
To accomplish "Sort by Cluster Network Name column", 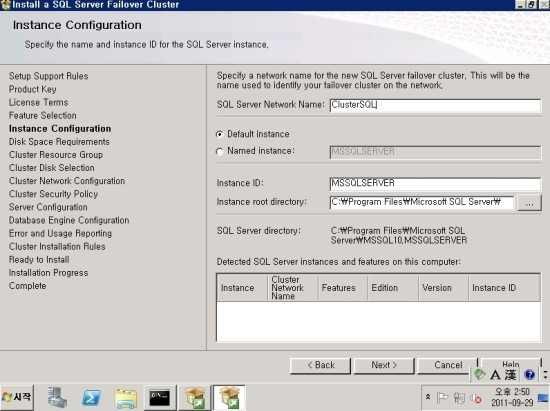I will point(293,288).
